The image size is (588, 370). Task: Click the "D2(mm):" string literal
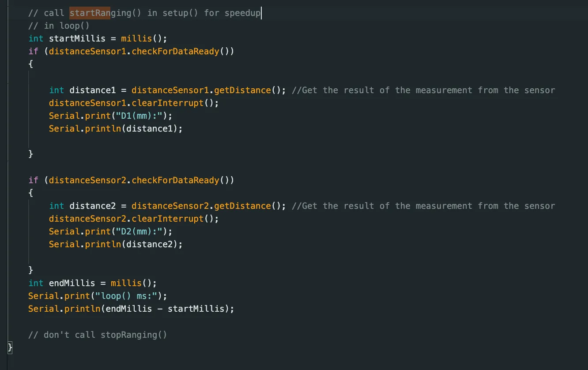(139, 231)
